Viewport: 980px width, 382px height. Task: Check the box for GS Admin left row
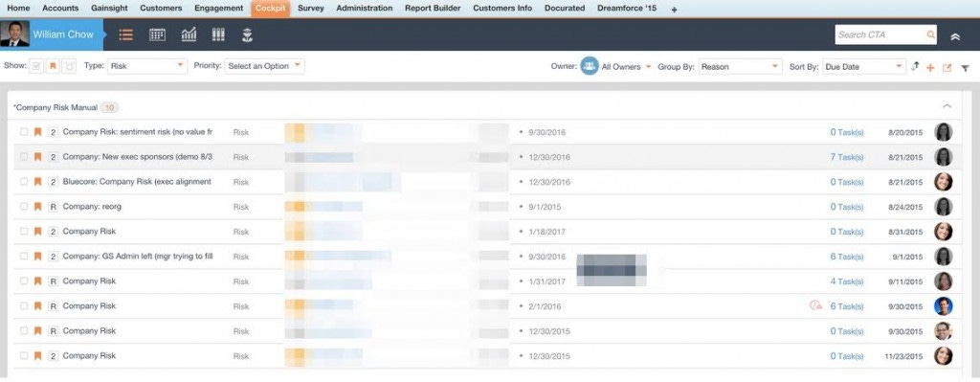click(24, 257)
